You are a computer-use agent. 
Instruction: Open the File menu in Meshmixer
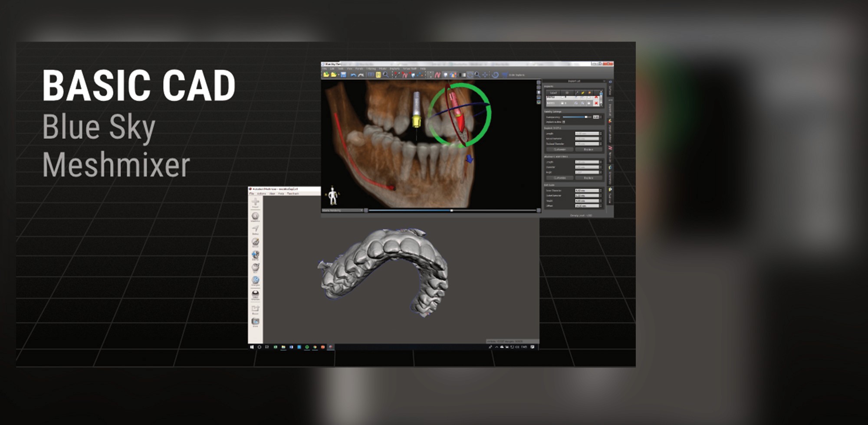252,193
